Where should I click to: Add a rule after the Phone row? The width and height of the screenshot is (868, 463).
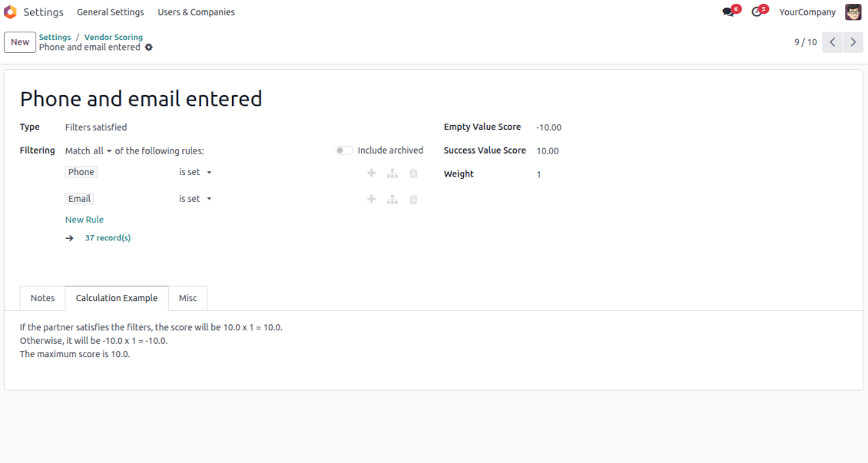(x=372, y=173)
